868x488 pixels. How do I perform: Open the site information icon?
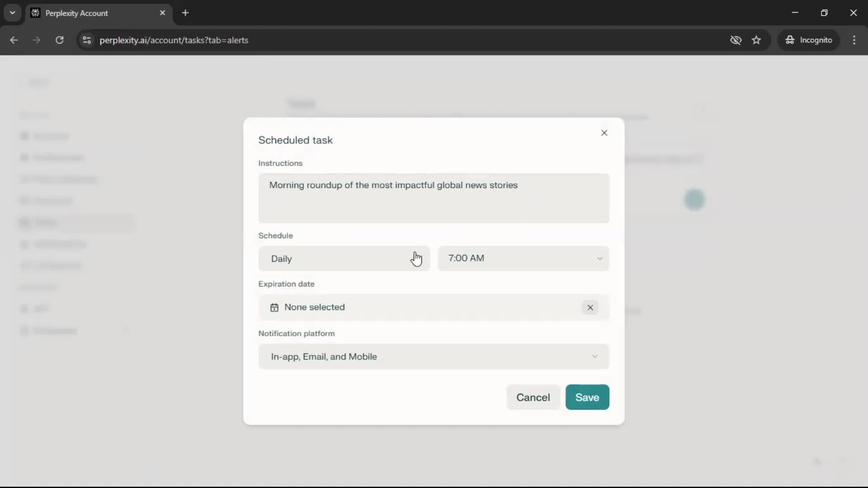click(87, 40)
